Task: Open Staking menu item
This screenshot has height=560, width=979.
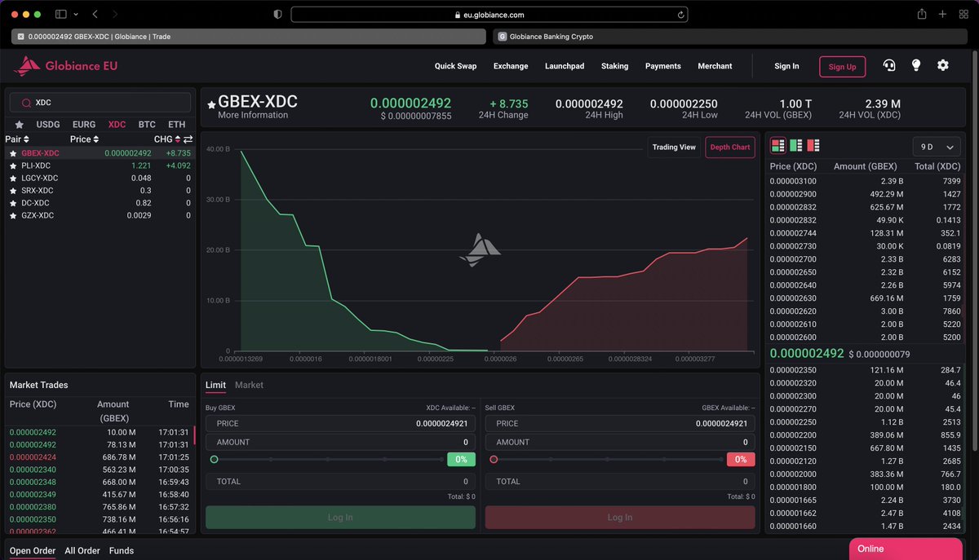Action: pyautogui.click(x=615, y=66)
